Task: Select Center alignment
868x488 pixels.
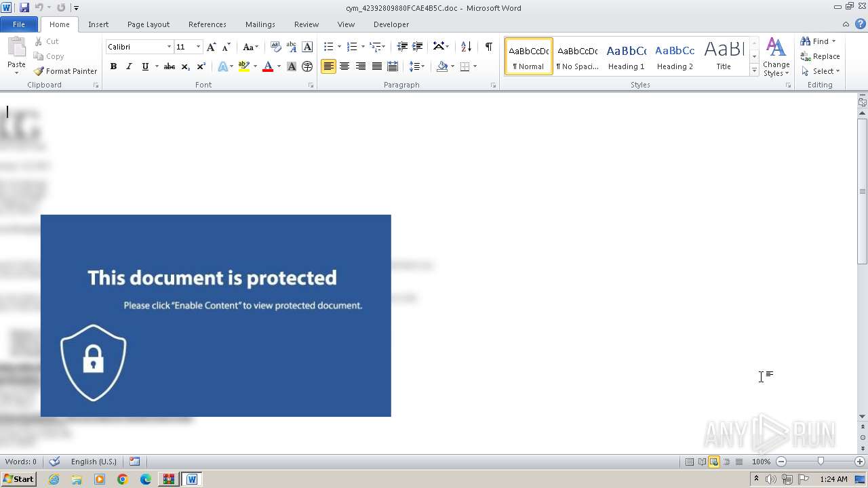Action: point(344,66)
